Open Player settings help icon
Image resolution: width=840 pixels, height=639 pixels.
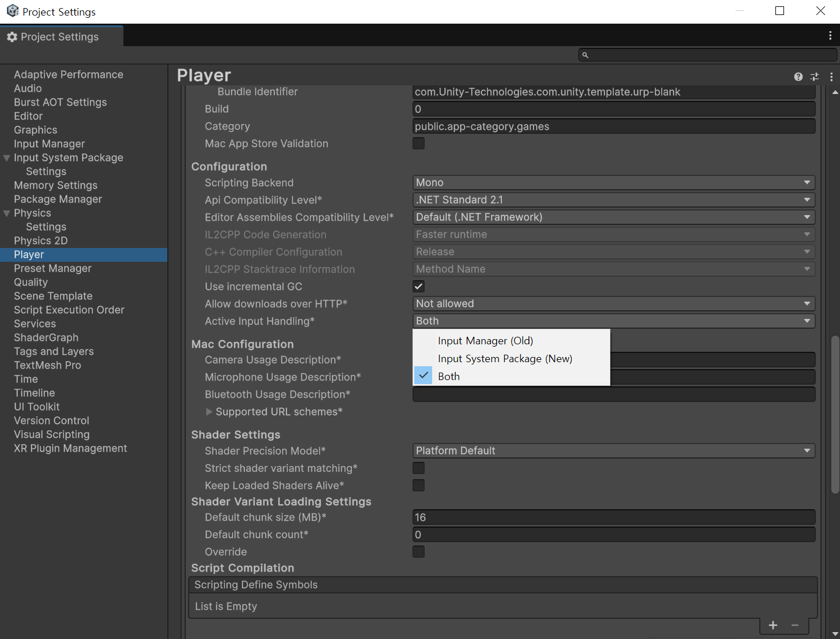[798, 77]
